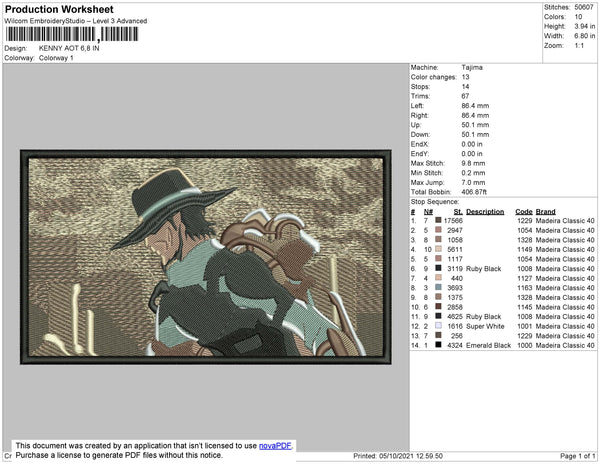600x464 pixels.
Task: Select color swatch in stop sequence row 1
Action: tap(438, 221)
